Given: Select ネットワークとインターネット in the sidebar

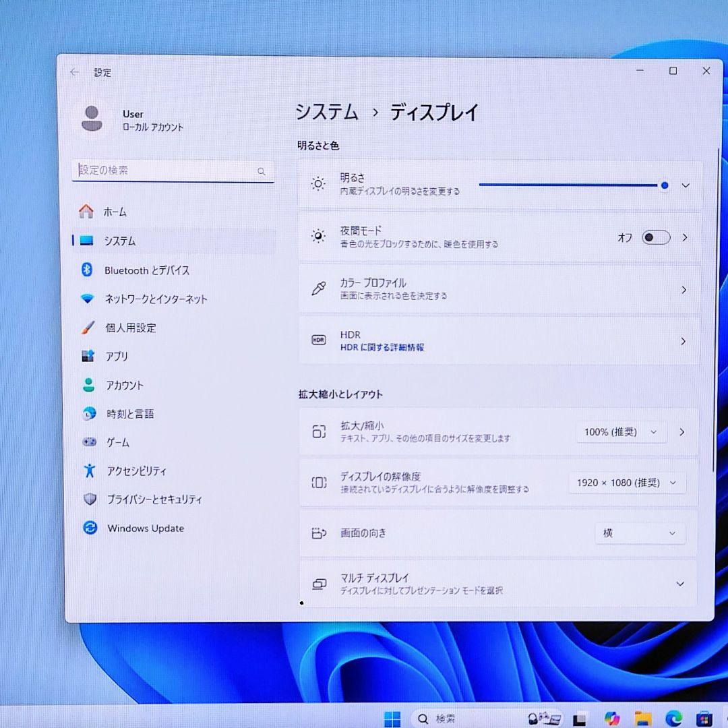Looking at the screenshot, I should [x=156, y=299].
